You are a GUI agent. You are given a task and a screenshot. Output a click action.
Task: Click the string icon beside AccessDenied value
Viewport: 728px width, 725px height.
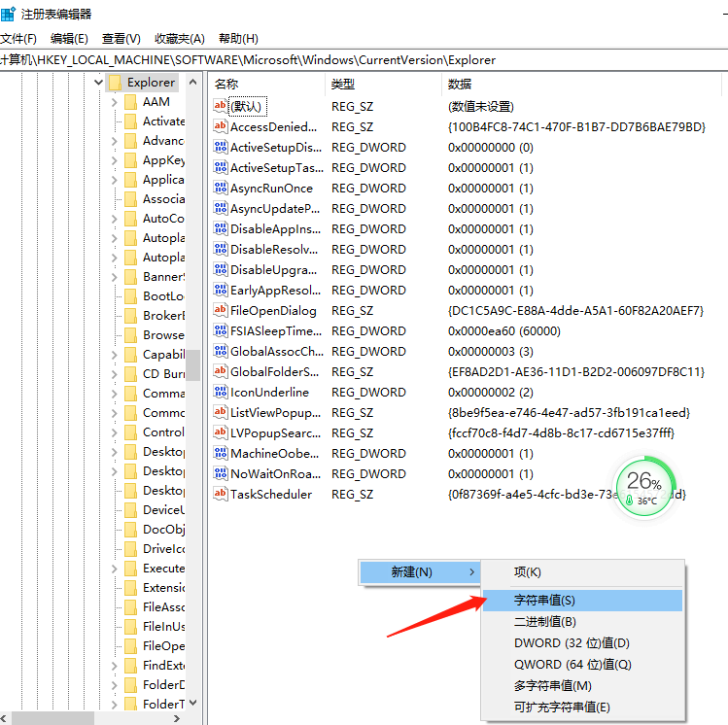(x=220, y=126)
